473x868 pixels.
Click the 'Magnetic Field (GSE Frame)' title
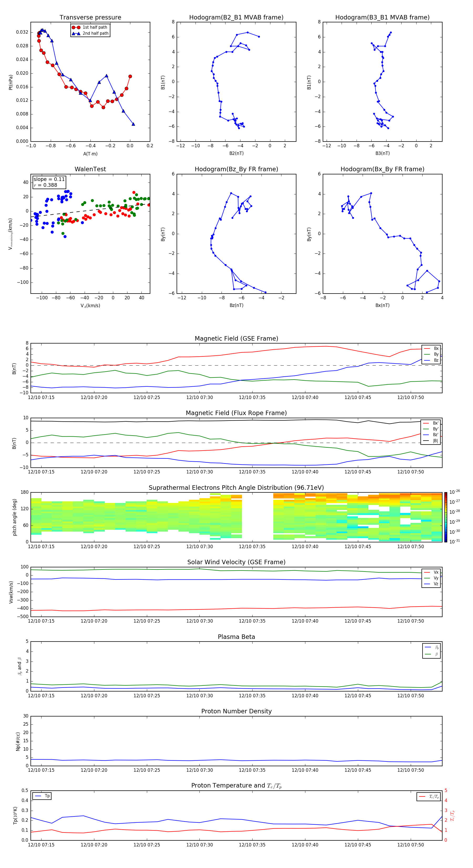point(236,339)
